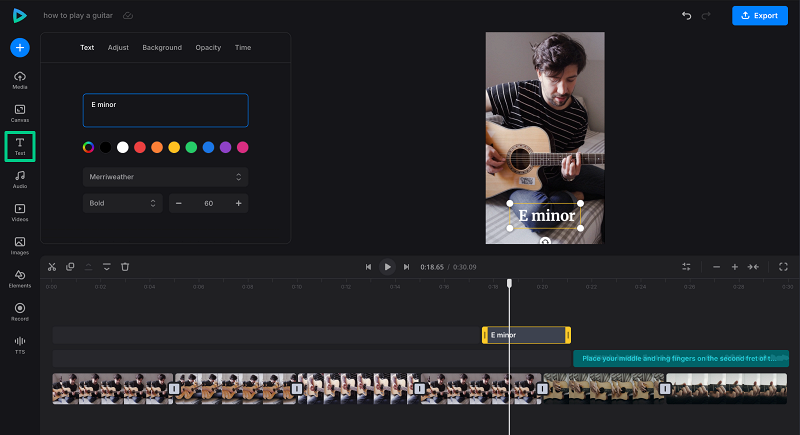Image resolution: width=800 pixels, height=435 pixels.
Task: Click the rotate handle below preview text
Action: point(545,241)
